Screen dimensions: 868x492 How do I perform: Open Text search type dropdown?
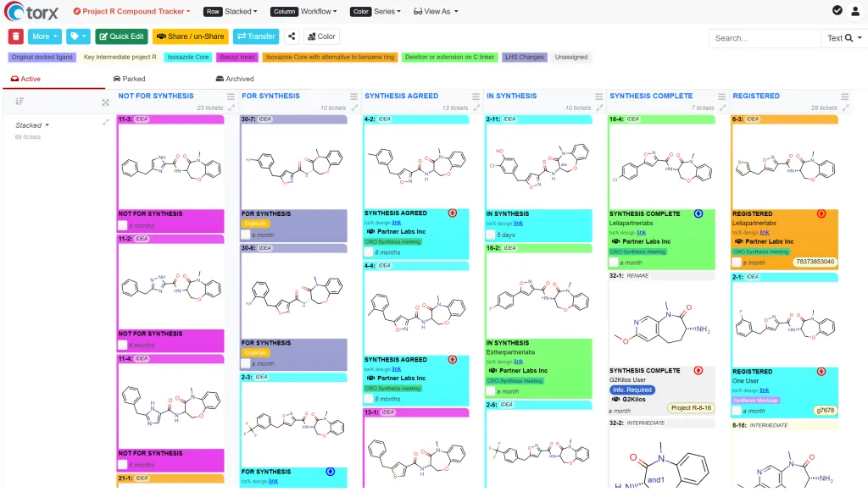pos(844,38)
